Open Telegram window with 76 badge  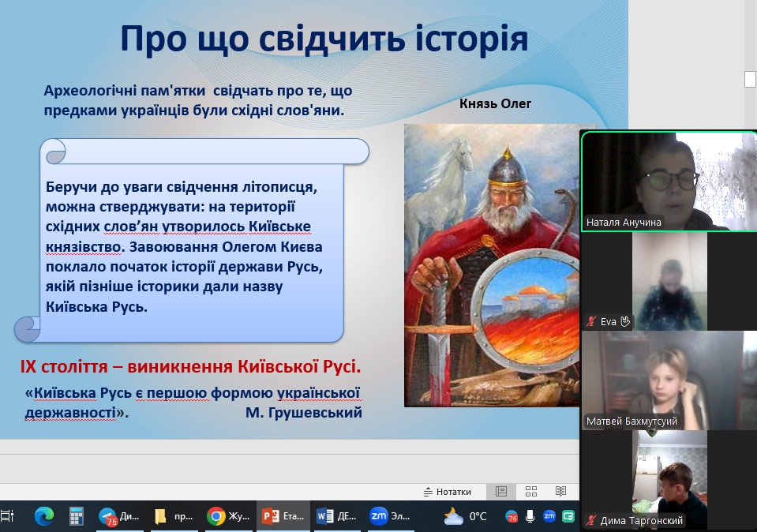click(x=118, y=516)
